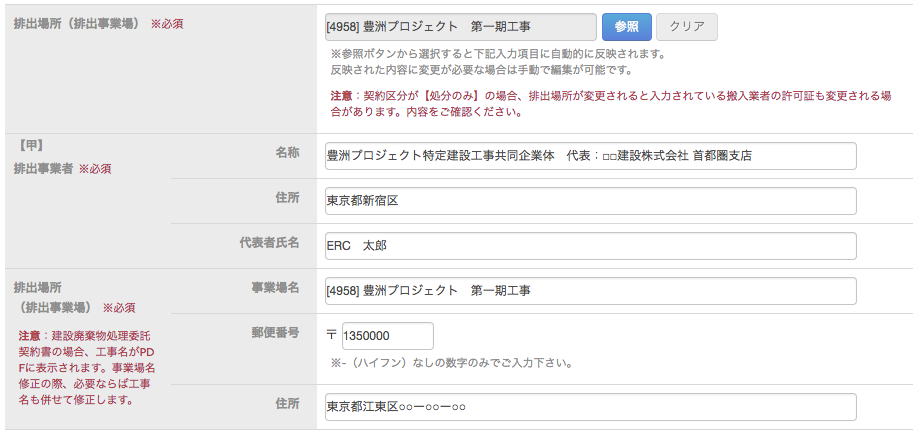This screenshot has height=436, width=920.
Task: Select the 代表者氏名 field with ERC 太郎
Action: [x=590, y=246]
